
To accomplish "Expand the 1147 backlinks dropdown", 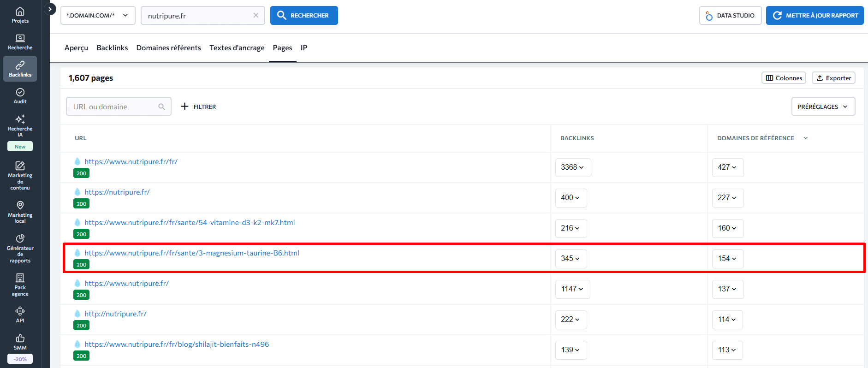I will pyautogui.click(x=573, y=289).
